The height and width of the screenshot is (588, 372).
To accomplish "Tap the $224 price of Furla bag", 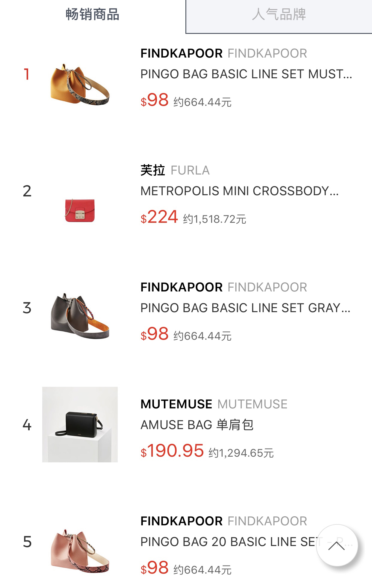I will coord(160,217).
